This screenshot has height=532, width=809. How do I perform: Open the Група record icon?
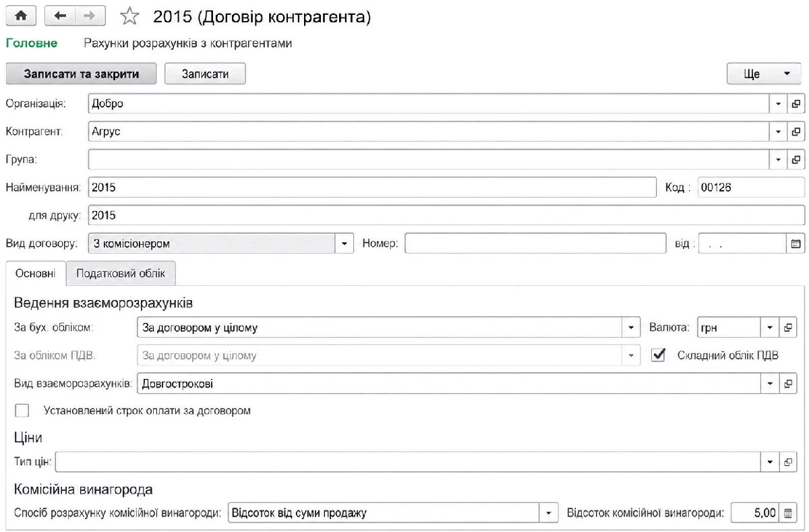tap(796, 160)
